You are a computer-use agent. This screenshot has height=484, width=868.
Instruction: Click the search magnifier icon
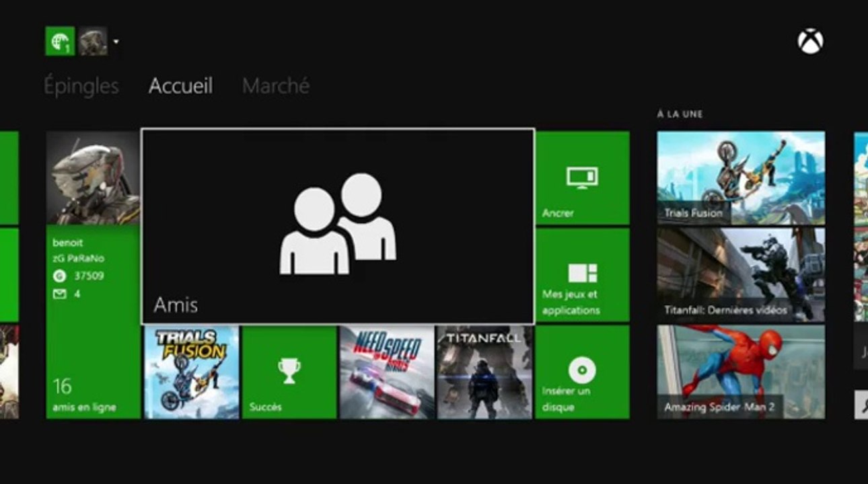(x=862, y=405)
